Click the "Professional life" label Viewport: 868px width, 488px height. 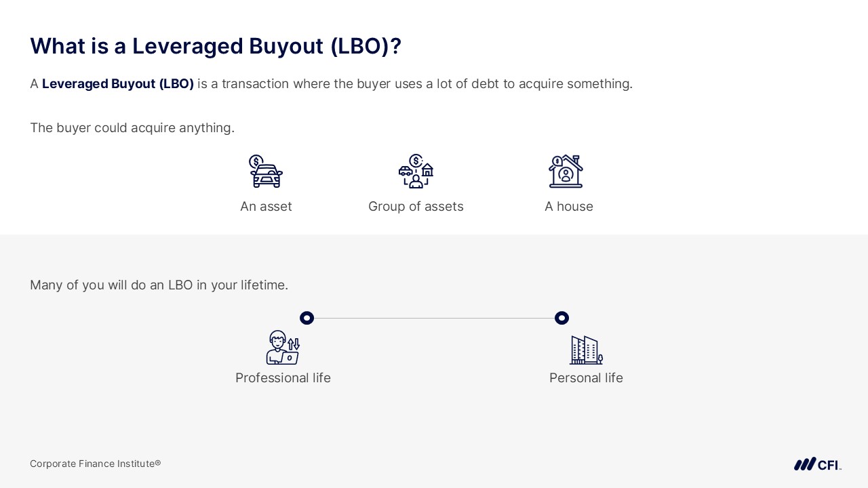coord(283,378)
